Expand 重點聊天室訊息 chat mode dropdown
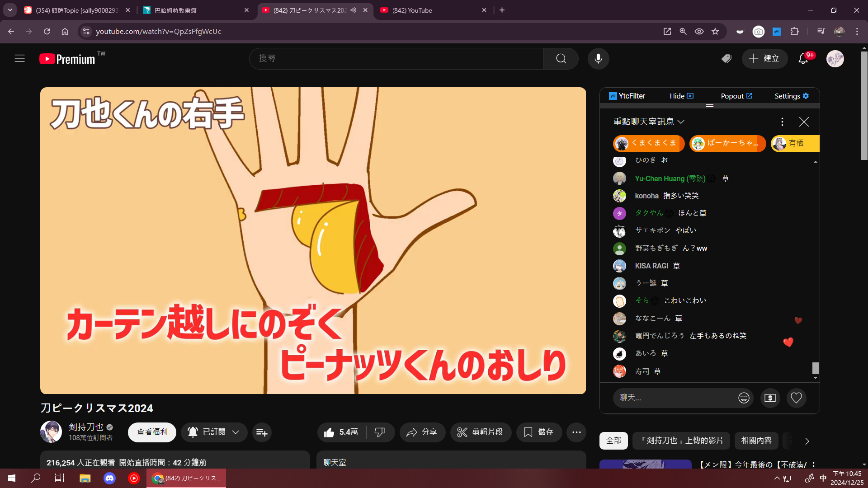Viewport: 868px width, 488px height. tap(649, 122)
